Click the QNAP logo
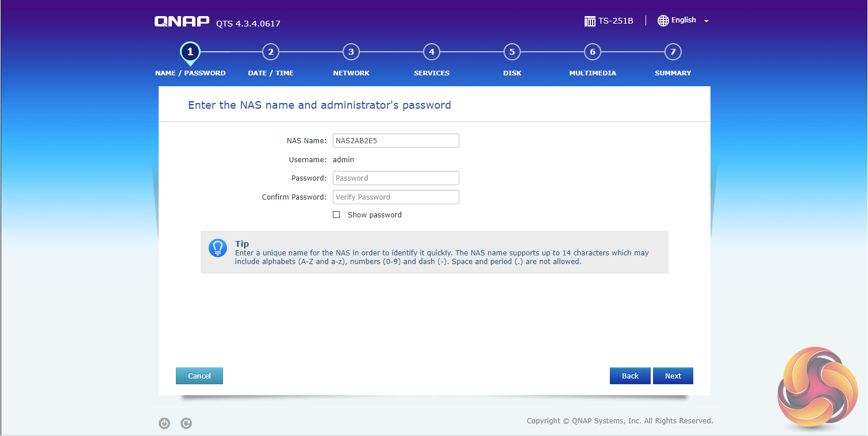The width and height of the screenshot is (868, 436). point(182,21)
